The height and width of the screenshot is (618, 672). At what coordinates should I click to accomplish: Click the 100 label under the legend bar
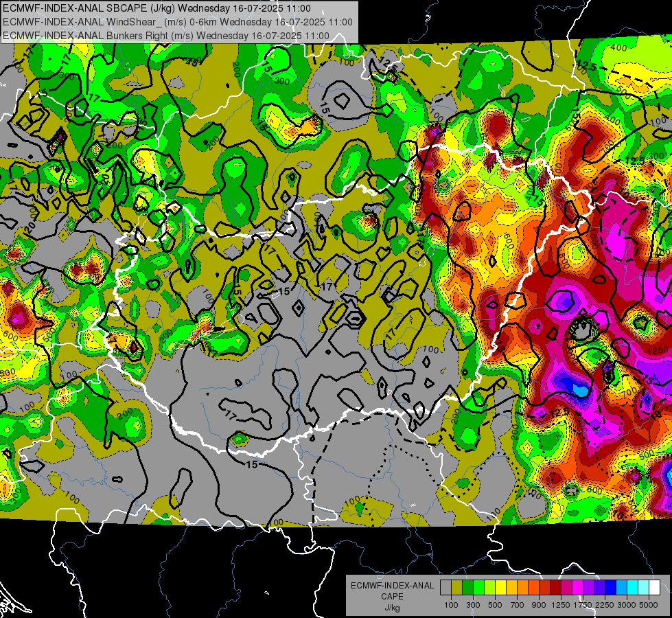(451, 605)
